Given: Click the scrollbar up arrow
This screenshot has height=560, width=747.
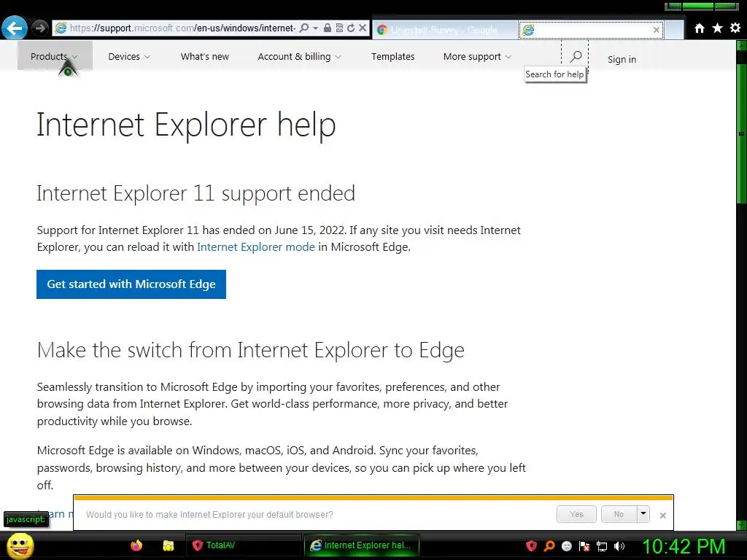Looking at the screenshot, I should 742,46.
